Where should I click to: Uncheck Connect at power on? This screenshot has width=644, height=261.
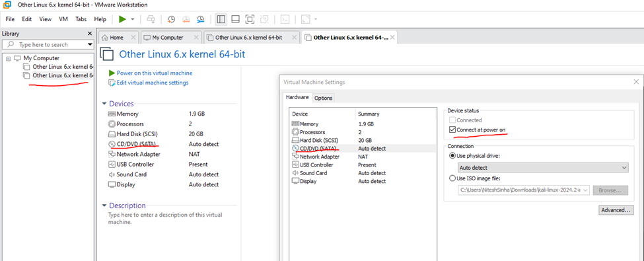pos(452,130)
